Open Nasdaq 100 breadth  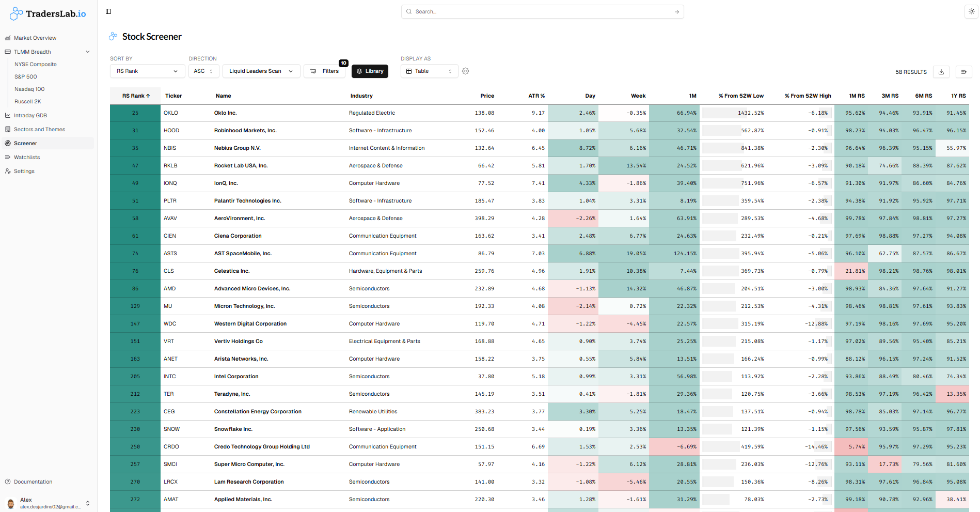pos(29,89)
